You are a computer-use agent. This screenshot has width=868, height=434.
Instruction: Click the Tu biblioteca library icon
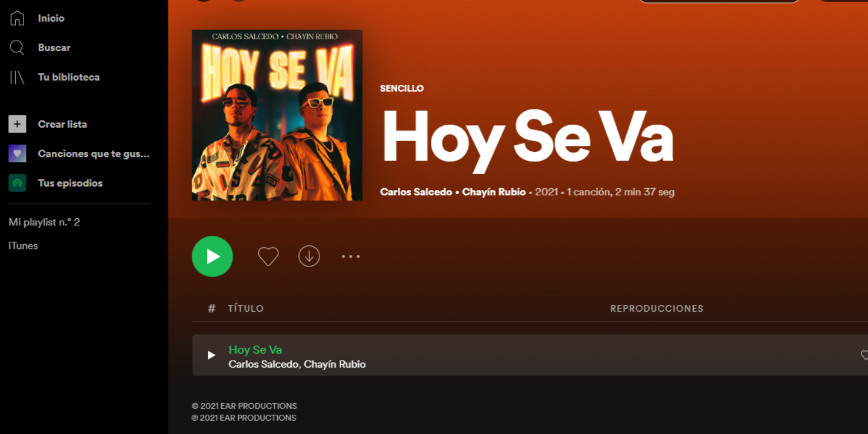(x=17, y=77)
